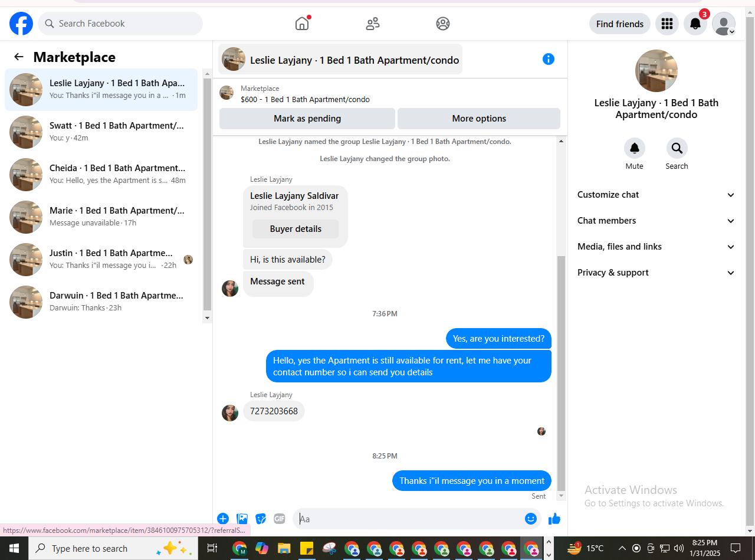View Buyer details for Leslie
This screenshot has height=560, width=755.
(x=296, y=229)
